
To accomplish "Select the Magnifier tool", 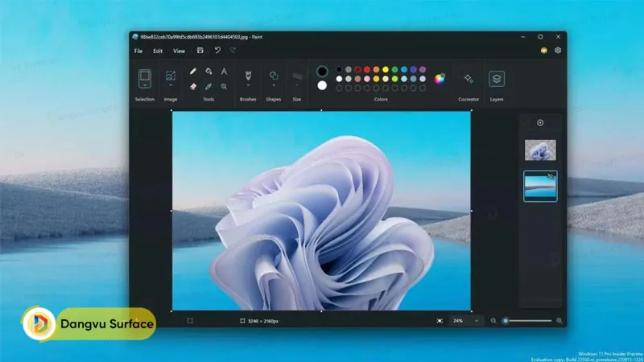I will [x=224, y=87].
